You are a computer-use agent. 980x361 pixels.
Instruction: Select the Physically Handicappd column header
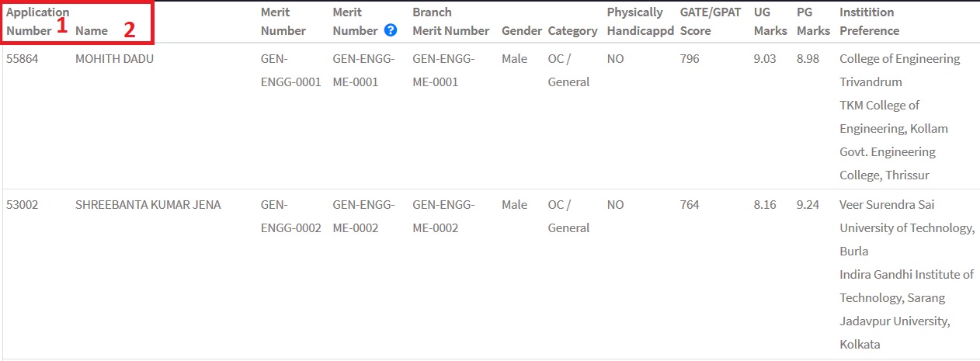pos(640,22)
